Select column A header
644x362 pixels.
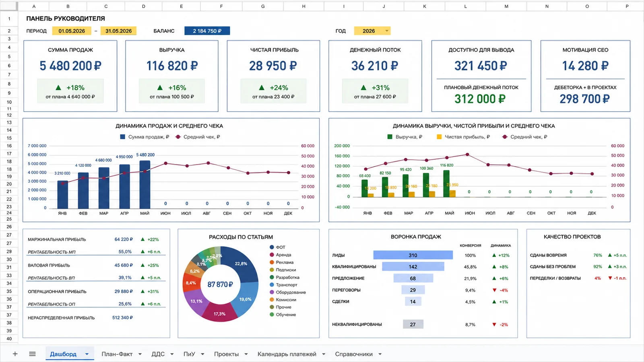34,6
